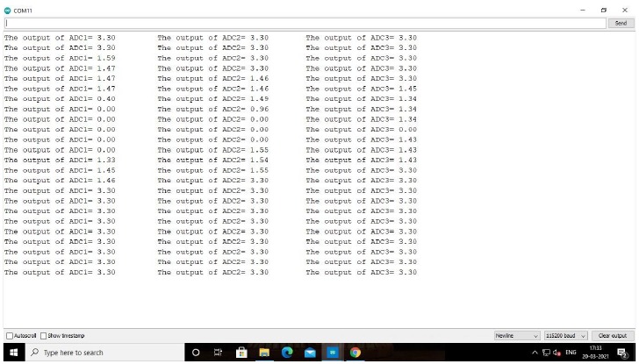639x364 pixels.
Task: Minimize the COM11 serial monitor window
Action: point(583,11)
